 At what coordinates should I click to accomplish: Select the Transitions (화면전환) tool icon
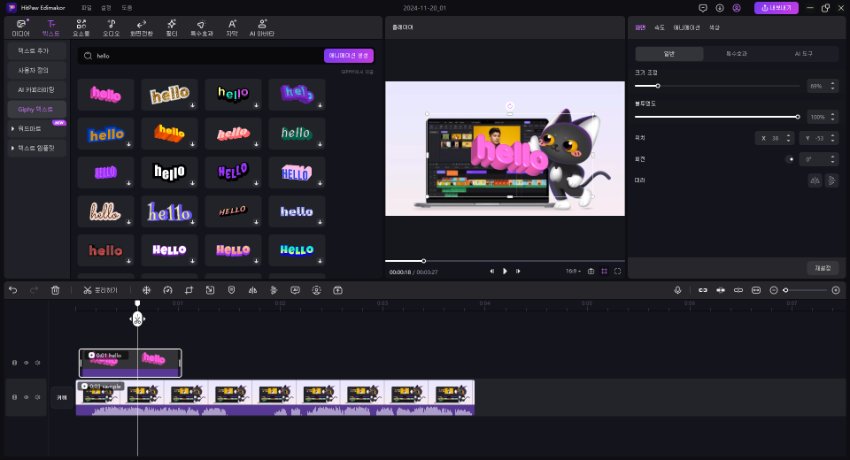(x=141, y=26)
